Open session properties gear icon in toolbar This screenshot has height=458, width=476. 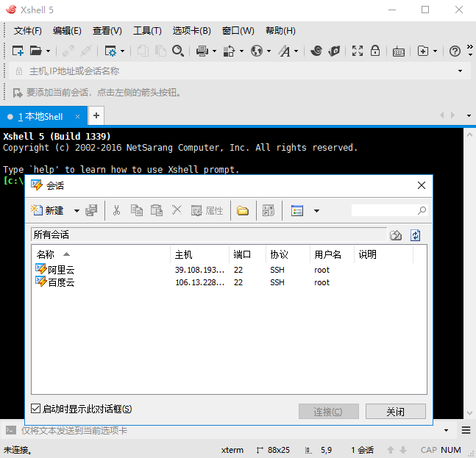click(110, 51)
